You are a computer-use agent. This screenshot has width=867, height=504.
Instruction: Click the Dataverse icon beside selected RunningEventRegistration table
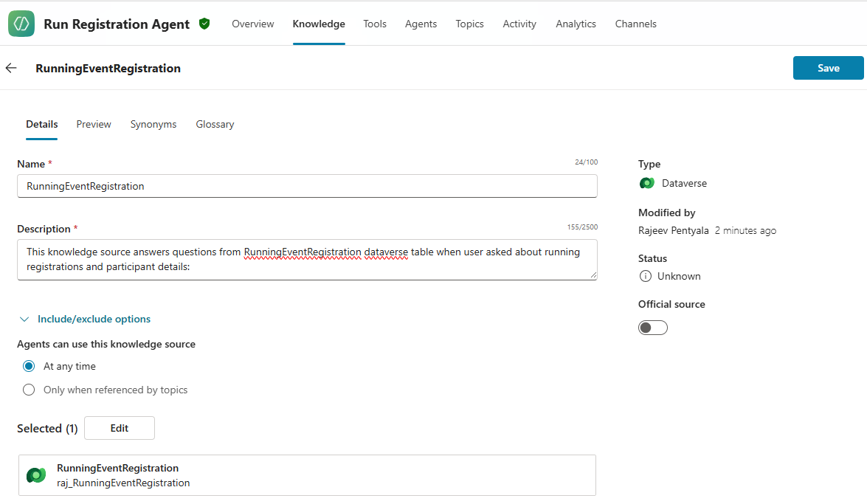tap(36, 475)
